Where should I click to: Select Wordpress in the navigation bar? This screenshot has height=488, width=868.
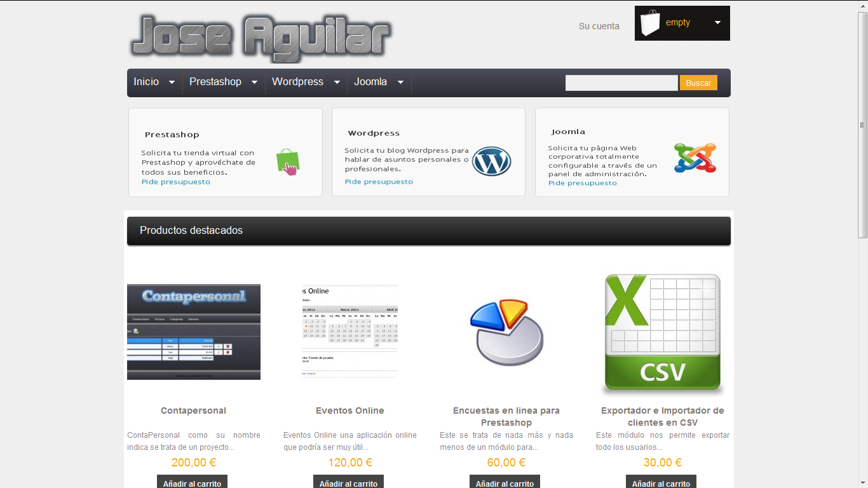click(x=297, y=82)
